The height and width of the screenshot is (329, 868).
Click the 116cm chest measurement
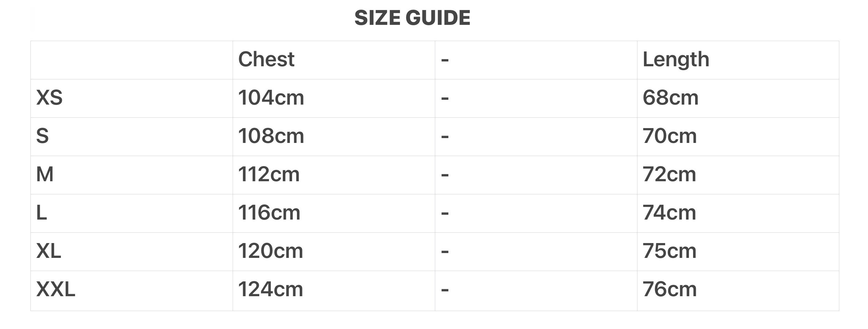coord(269,213)
